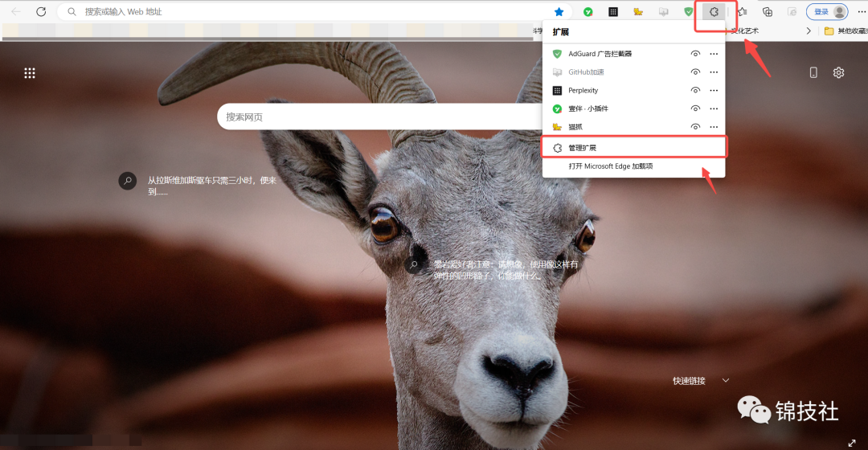868x450 pixels.
Task: Open the apps grid launcher icon
Action: point(30,73)
